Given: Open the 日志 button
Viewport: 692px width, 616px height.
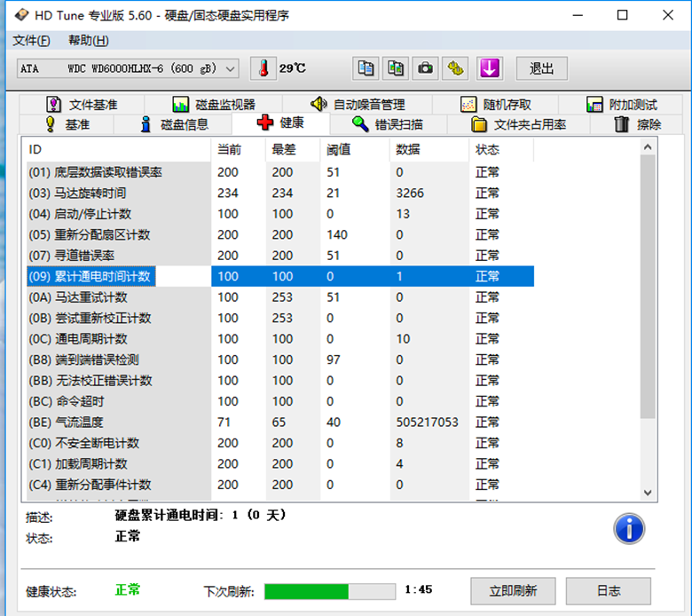Looking at the screenshot, I should click(608, 590).
